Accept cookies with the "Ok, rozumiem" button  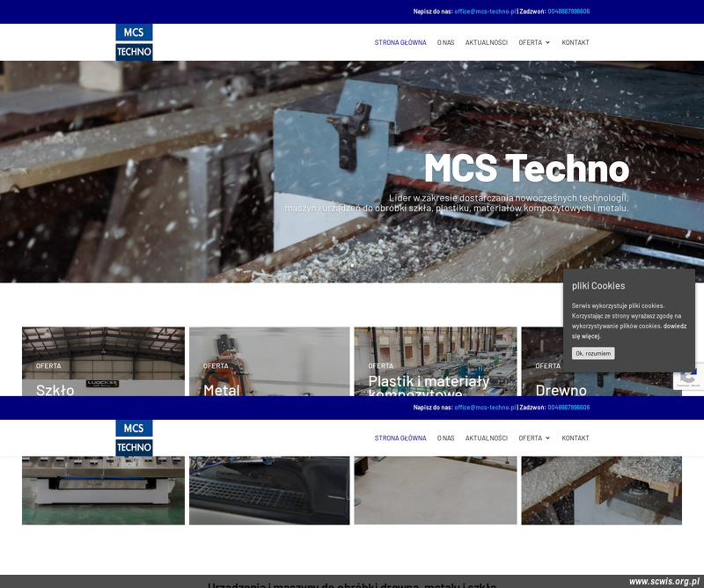(593, 353)
